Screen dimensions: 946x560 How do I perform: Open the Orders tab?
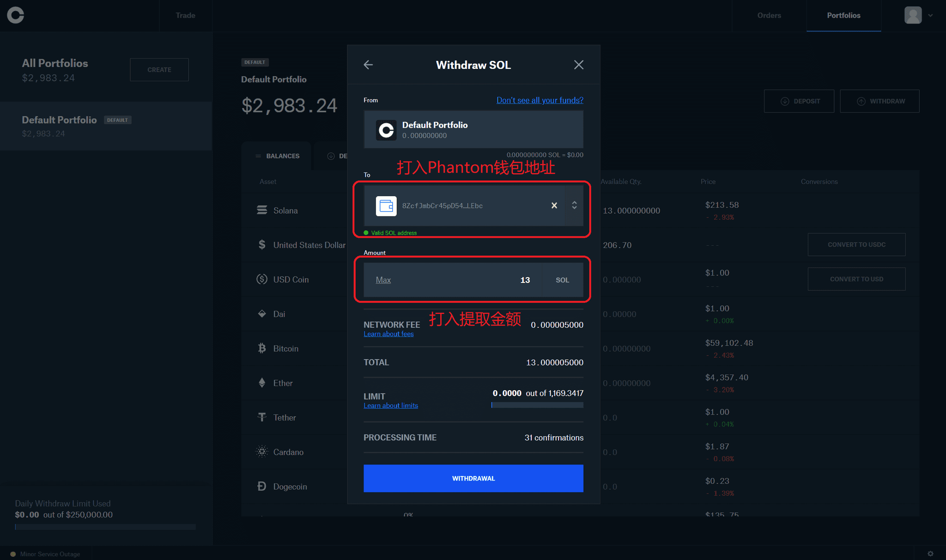[769, 15]
